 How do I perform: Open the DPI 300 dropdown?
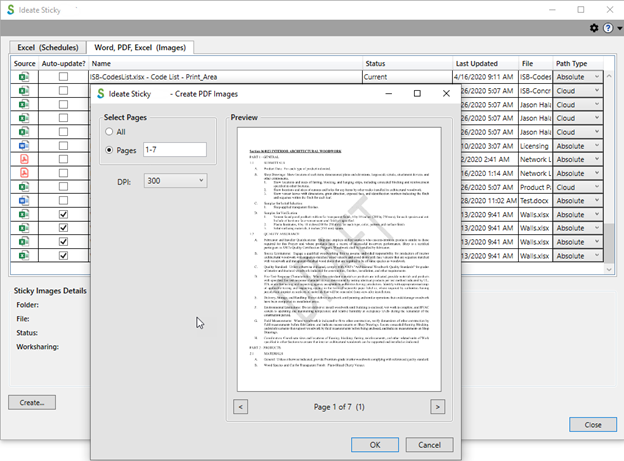click(x=175, y=181)
